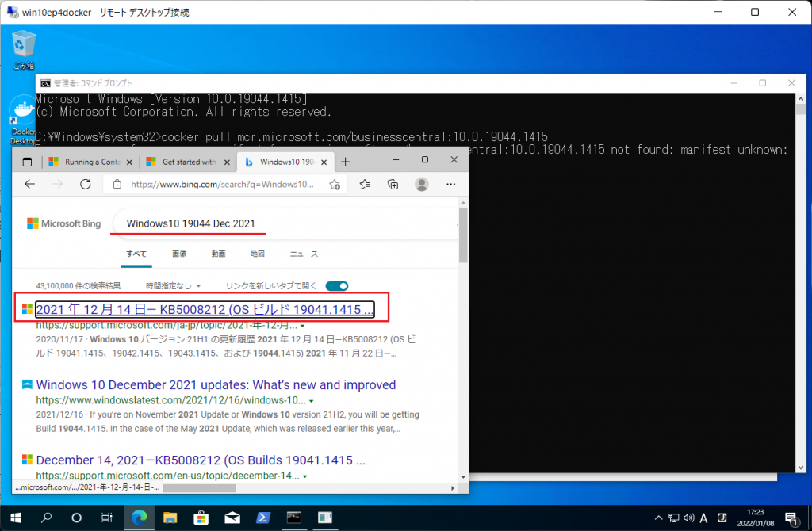812x531 pixels.
Task: Close the 'Windows10 190' tab
Action: 324,162
